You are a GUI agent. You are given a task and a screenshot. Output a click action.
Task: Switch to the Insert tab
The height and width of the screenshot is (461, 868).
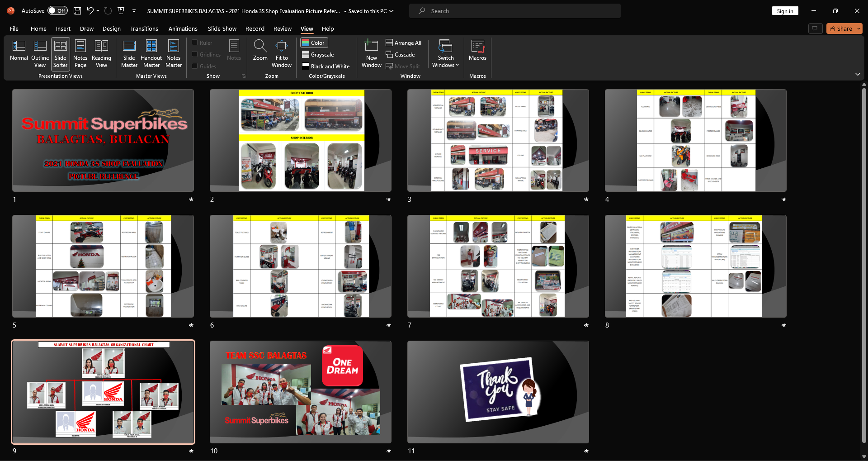click(63, 29)
